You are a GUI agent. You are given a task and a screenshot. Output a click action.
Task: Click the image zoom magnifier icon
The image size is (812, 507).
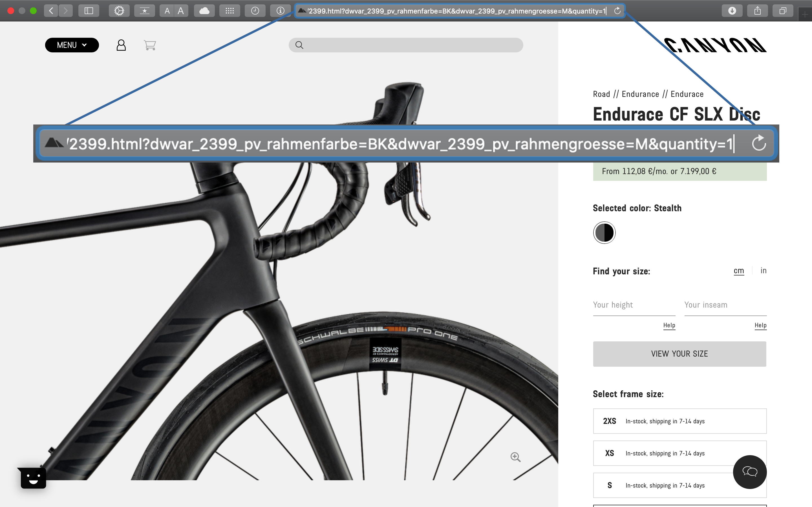coord(515,457)
